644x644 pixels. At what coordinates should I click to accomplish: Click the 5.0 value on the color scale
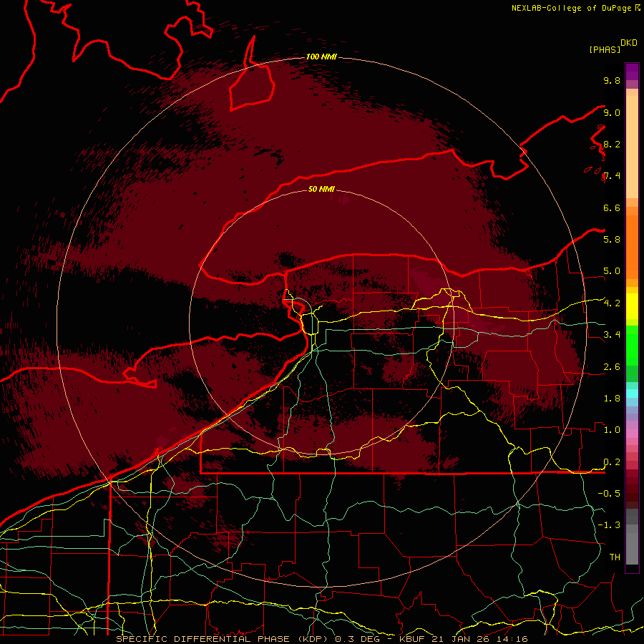(x=612, y=271)
